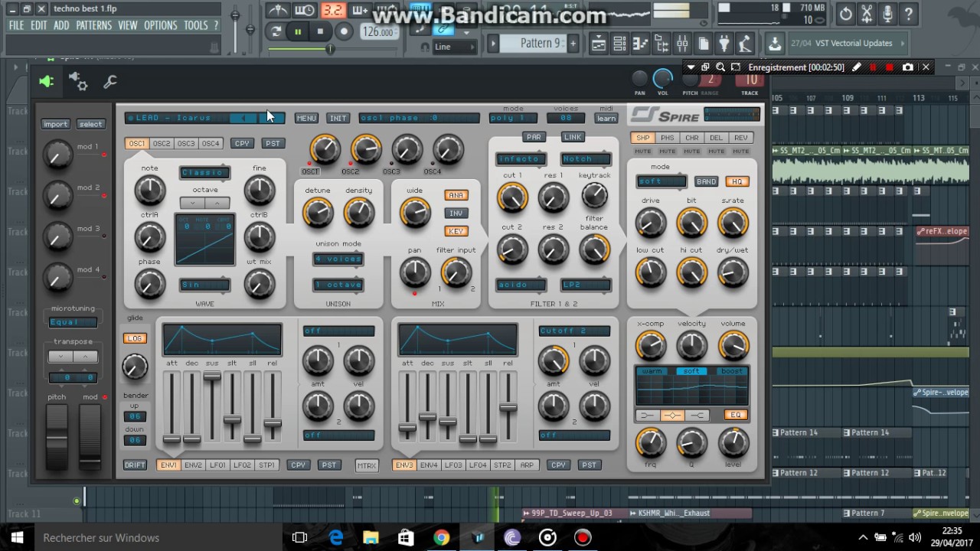Screen dimensions: 980x551
Task: Open the Browser icon in the toolbar
Action: pyautogui.click(x=661, y=43)
